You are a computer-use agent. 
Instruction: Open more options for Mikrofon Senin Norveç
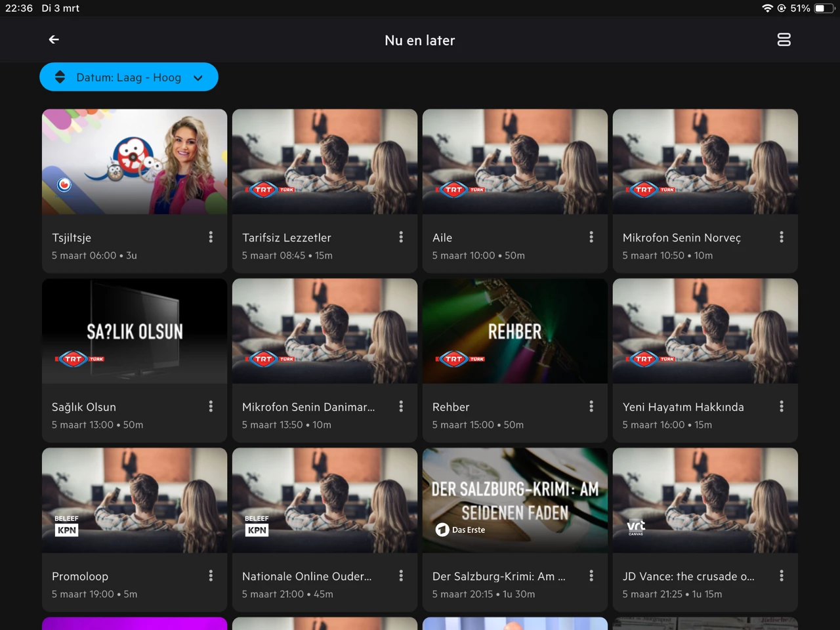[782, 237]
